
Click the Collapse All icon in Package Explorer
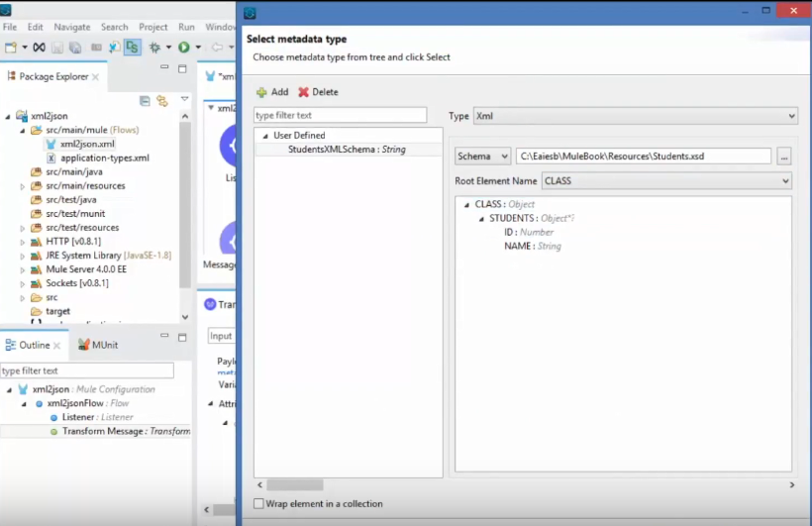145,100
